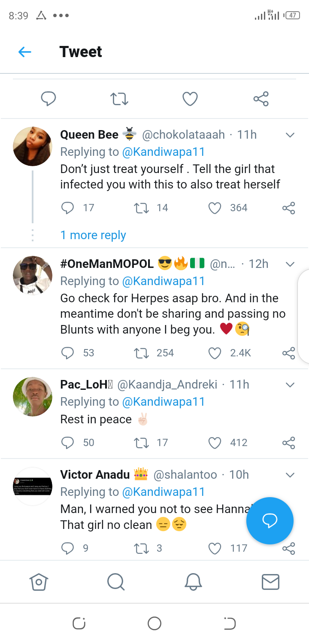309x644 pixels.
Task: Share Queen Bee's reply
Action: pos(288,208)
